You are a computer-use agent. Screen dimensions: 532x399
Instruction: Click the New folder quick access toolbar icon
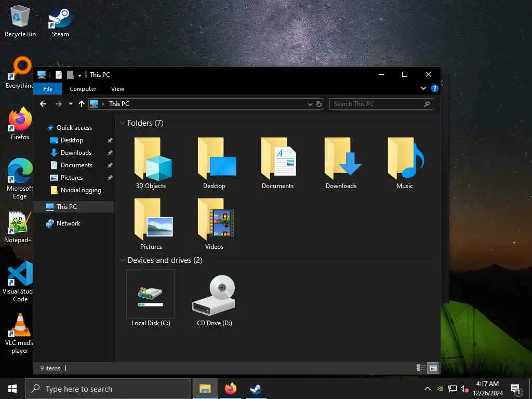pyautogui.click(x=70, y=75)
